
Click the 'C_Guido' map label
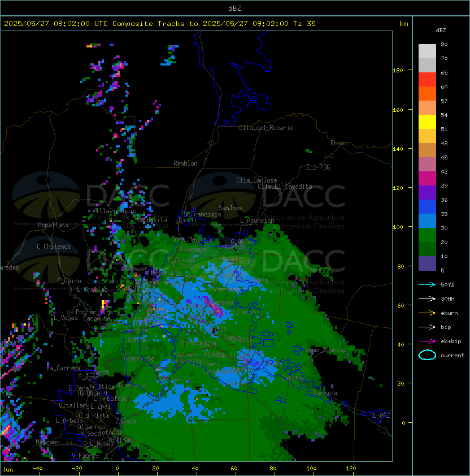coord(69,281)
